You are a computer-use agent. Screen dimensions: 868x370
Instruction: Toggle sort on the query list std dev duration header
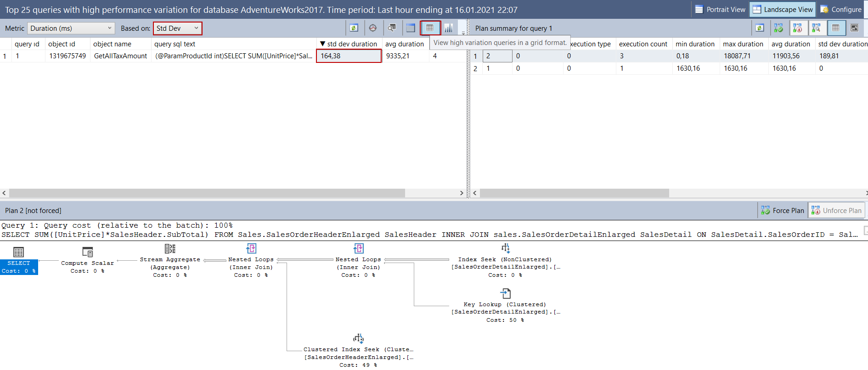pyautogui.click(x=349, y=44)
